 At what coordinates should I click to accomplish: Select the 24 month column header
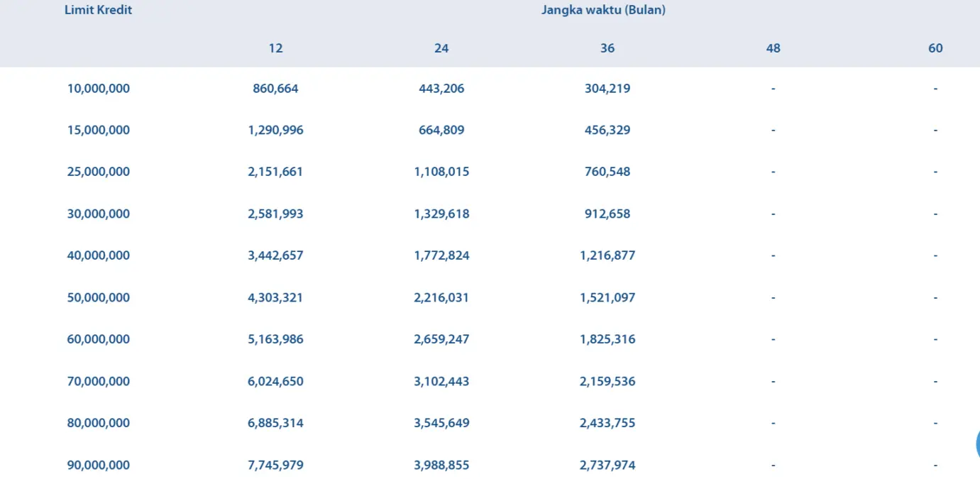coord(441,48)
